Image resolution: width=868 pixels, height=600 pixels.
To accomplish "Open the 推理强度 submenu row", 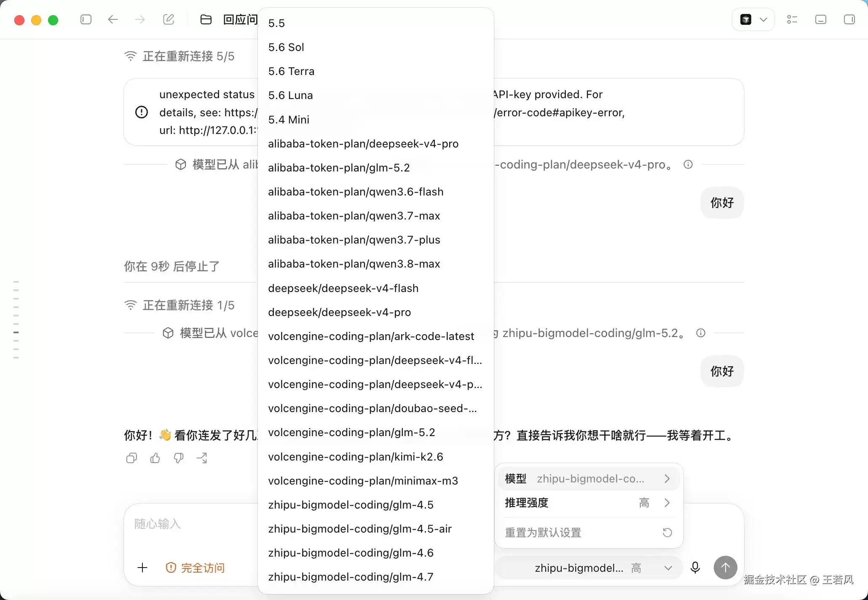I will (x=589, y=503).
